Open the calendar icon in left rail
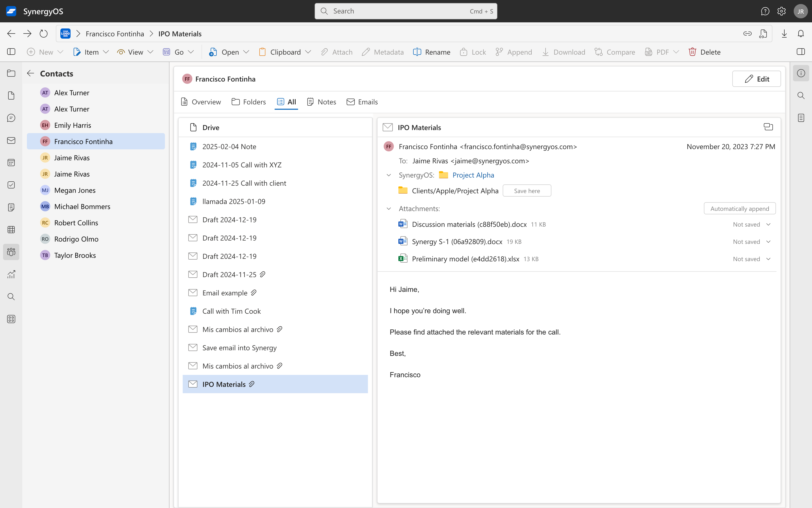 (11, 163)
